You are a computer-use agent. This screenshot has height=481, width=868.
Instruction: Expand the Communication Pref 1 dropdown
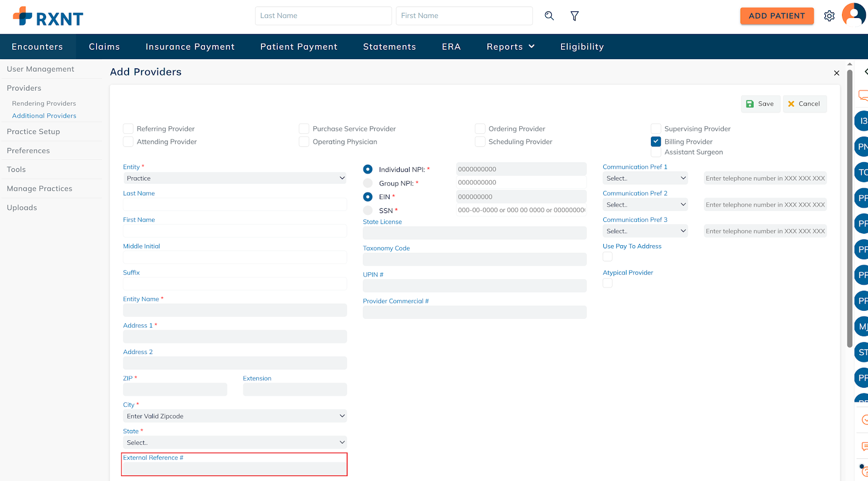tap(645, 178)
